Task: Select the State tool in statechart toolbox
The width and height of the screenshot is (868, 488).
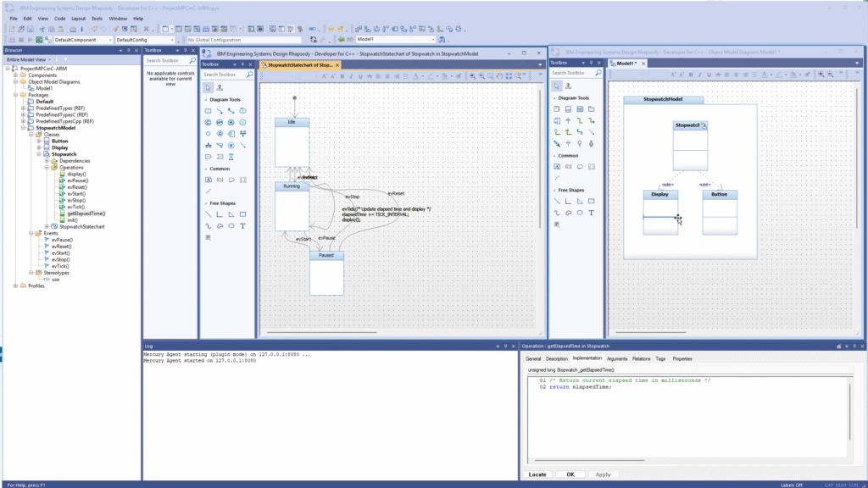Action: coord(209,111)
